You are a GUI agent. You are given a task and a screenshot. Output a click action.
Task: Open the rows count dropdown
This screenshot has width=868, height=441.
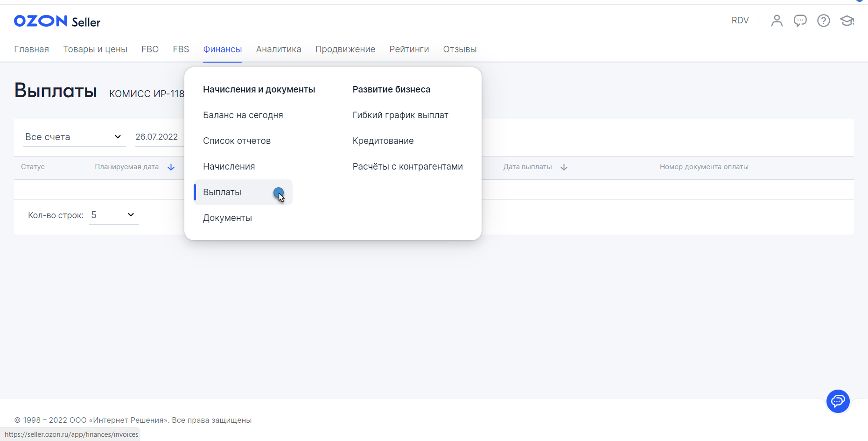[113, 215]
